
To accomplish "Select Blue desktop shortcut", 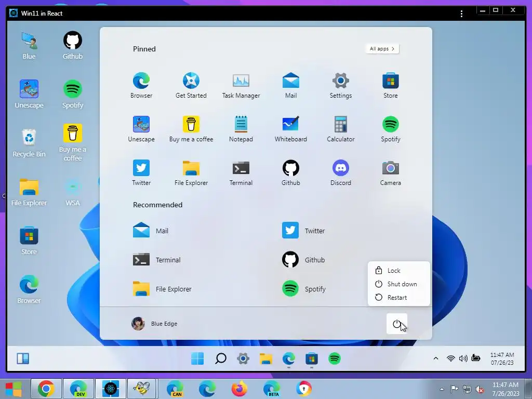I will [29, 46].
